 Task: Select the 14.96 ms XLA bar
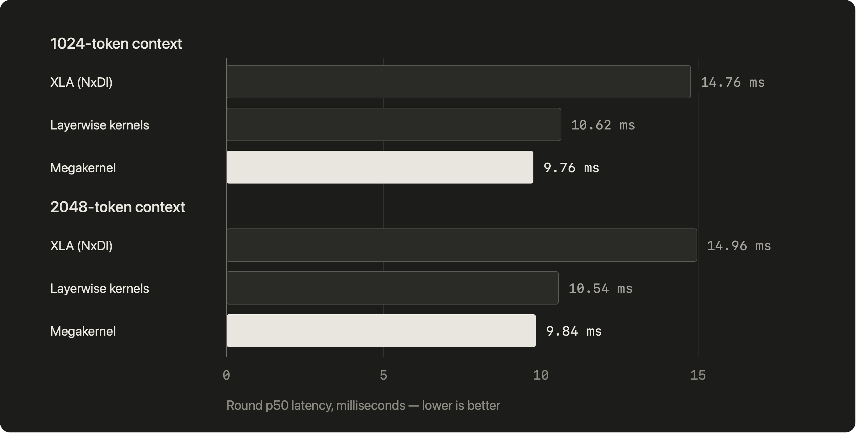[462, 245]
